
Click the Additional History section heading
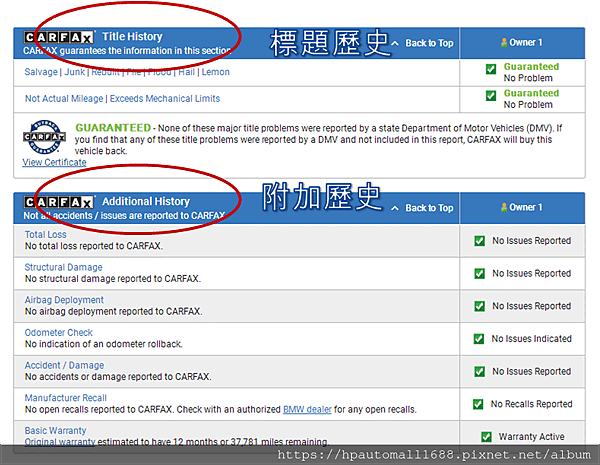click(x=146, y=202)
